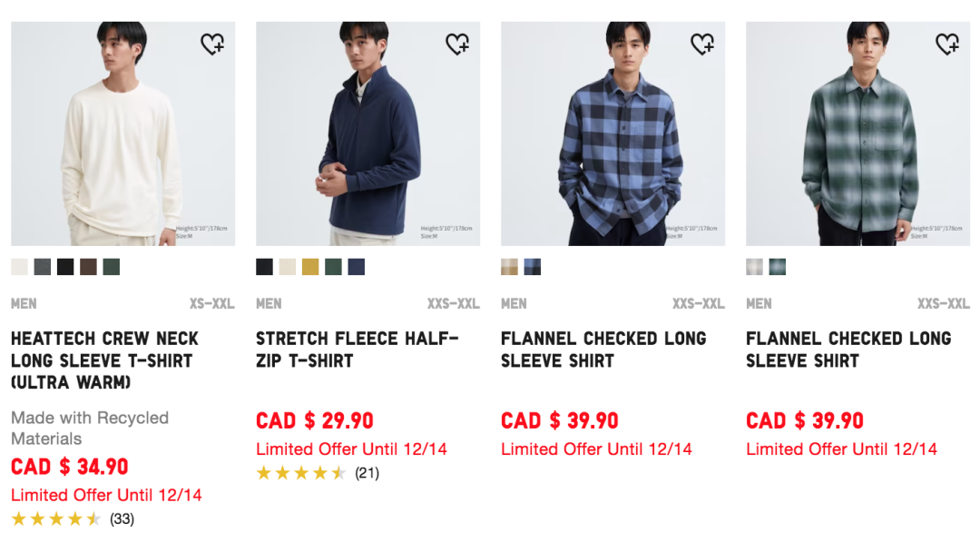
Task: Click the wishlist heart on the blue flannel shirt
Action: tap(704, 43)
